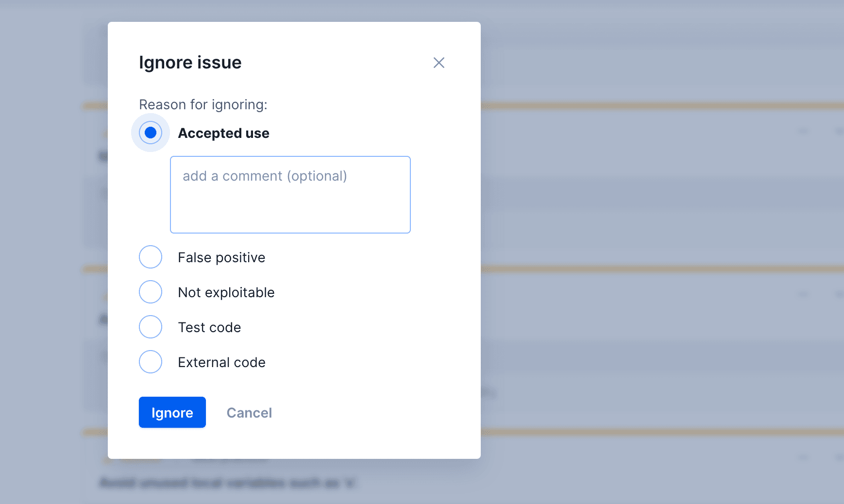Select the False positive radio button
This screenshot has height=504, width=844.
click(151, 257)
